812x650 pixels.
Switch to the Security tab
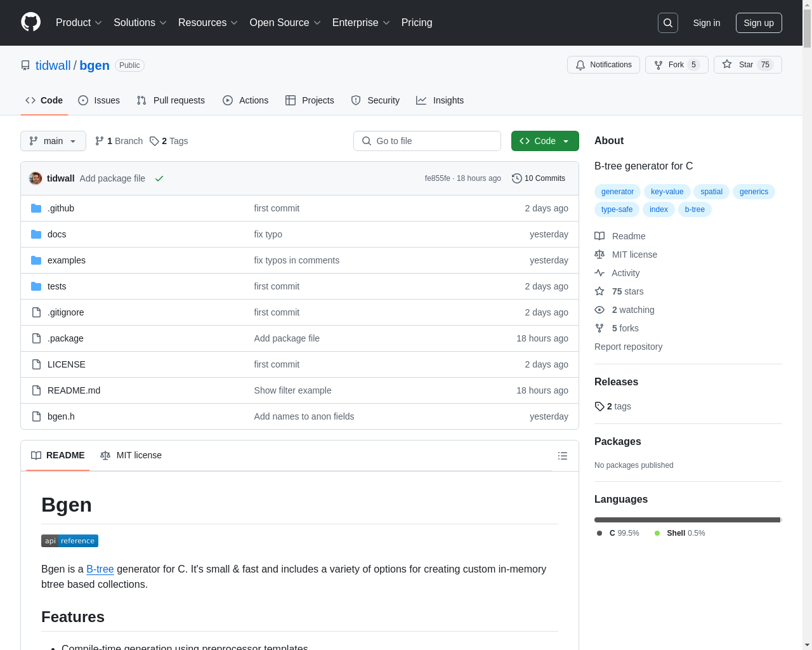[376, 100]
